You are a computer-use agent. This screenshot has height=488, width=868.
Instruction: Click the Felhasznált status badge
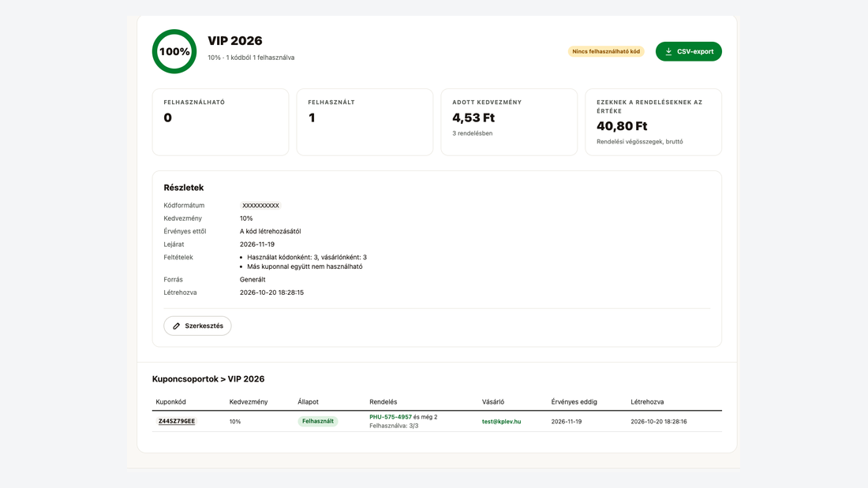318,421
